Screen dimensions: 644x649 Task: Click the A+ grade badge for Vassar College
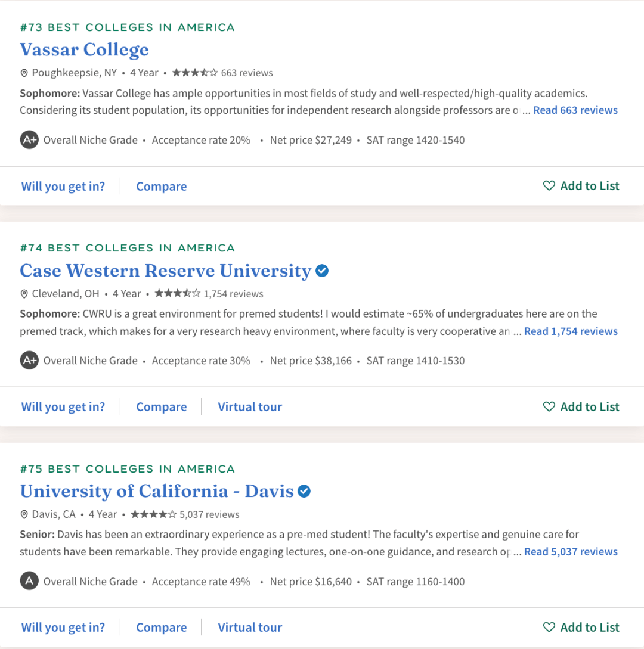29,140
